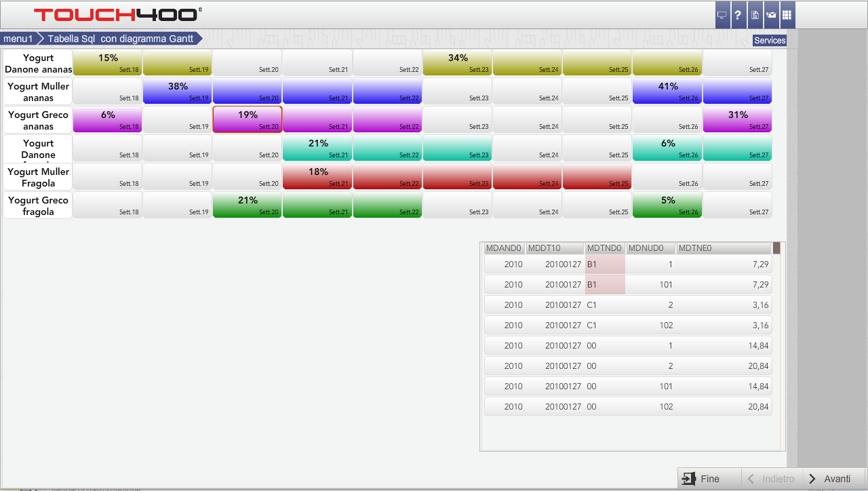Click the 6% purple Gantt cell

(108, 119)
